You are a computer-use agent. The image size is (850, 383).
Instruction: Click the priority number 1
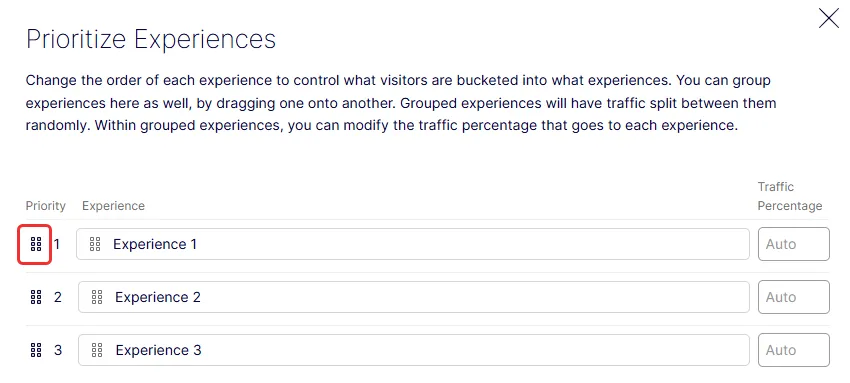point(57,244)
